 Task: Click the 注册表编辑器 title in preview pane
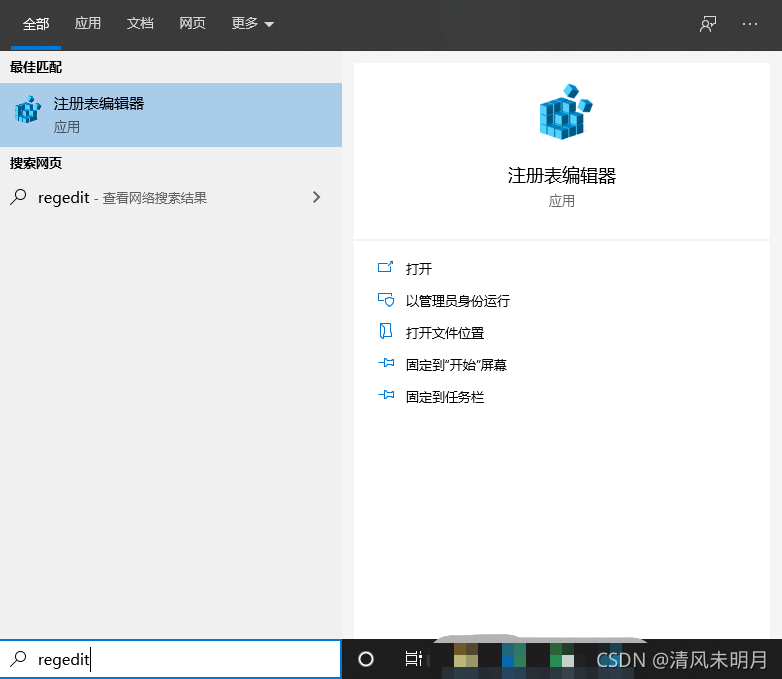[562, 176]
